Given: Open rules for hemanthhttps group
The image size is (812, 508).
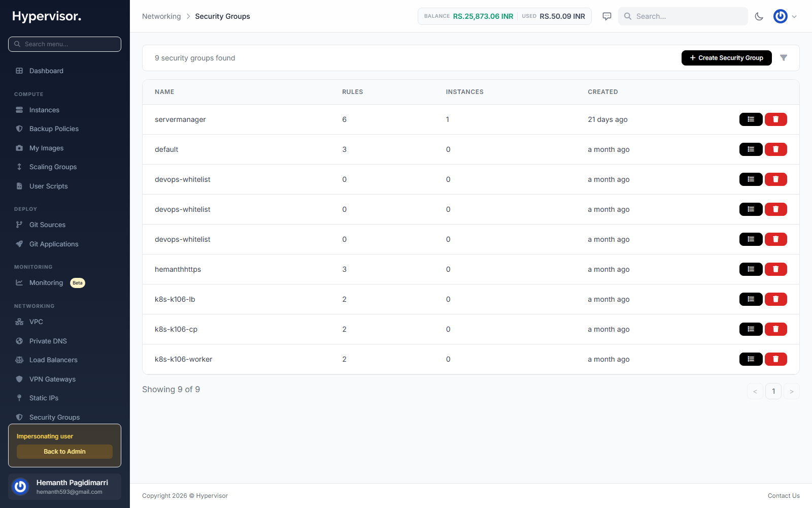Looking at the screenshot, I should 751,269.
